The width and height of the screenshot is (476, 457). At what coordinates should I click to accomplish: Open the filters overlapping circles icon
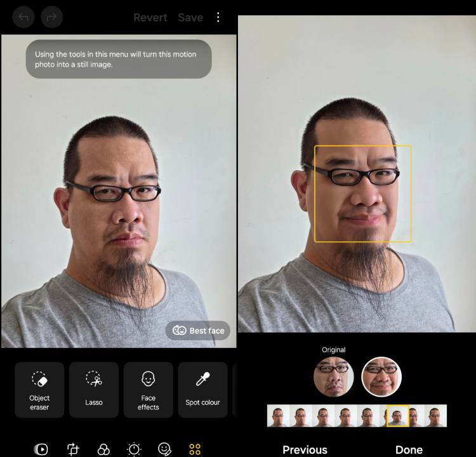tap(103, 449)
